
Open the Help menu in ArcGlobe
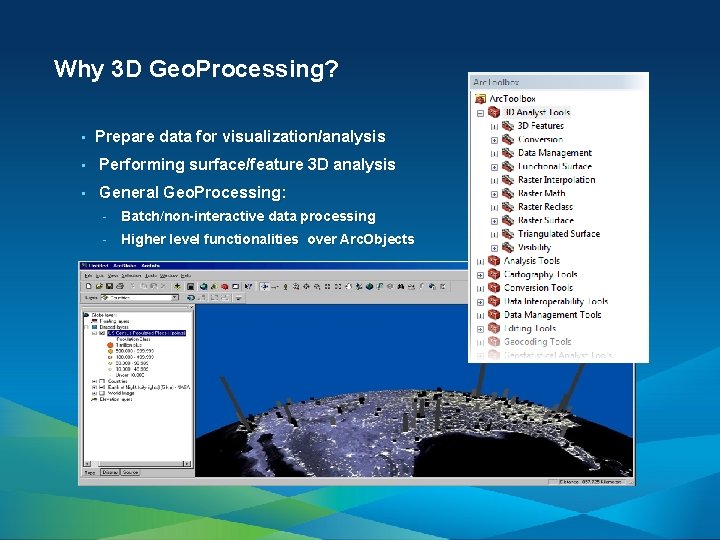pyautogui.click(x=186, y=276)
